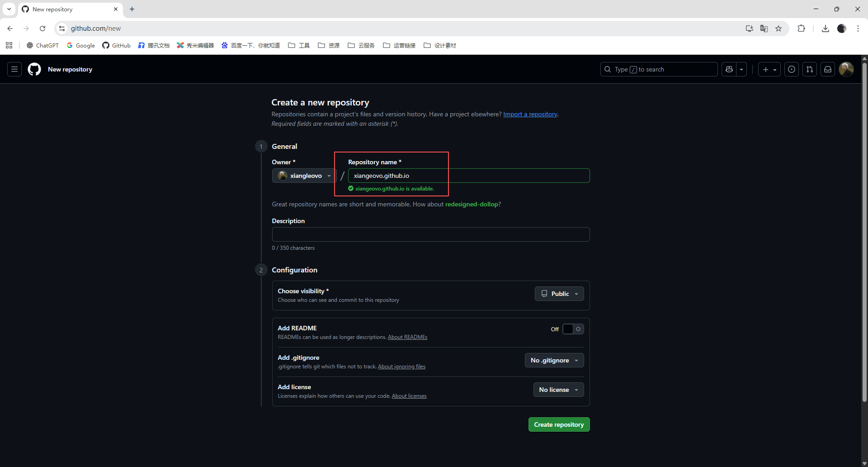Viewport: 868px width, 467px height.
Task: Click the GitHub Octocat logo
Action: (34, 69)
